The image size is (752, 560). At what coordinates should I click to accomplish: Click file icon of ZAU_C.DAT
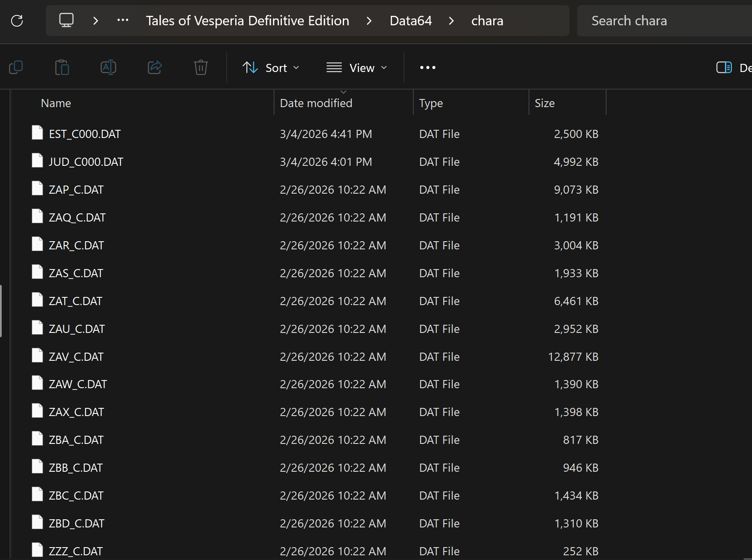pyautogui.click(x=37, y=327)
